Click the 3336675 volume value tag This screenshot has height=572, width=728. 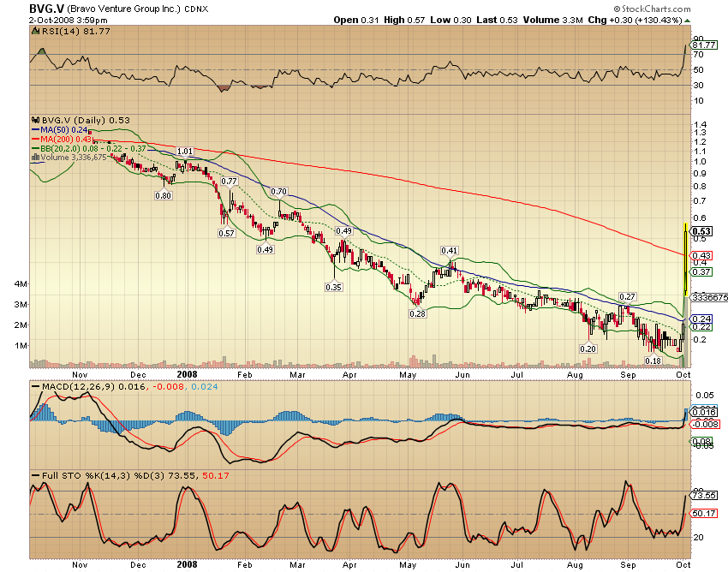(x=709, y=297)
